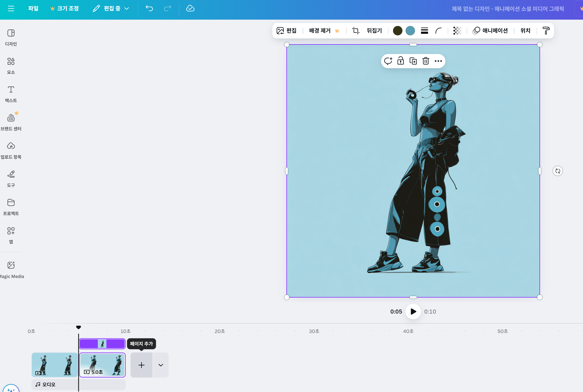Select the 5.0초 page thumbnail

click(102, 365)
